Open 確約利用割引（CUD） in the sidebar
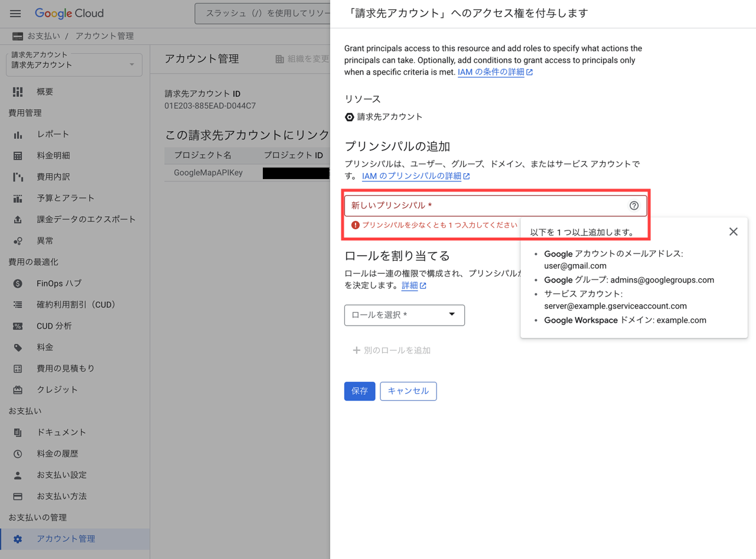Viewport: 756px width, 559px height. point(75,304)
